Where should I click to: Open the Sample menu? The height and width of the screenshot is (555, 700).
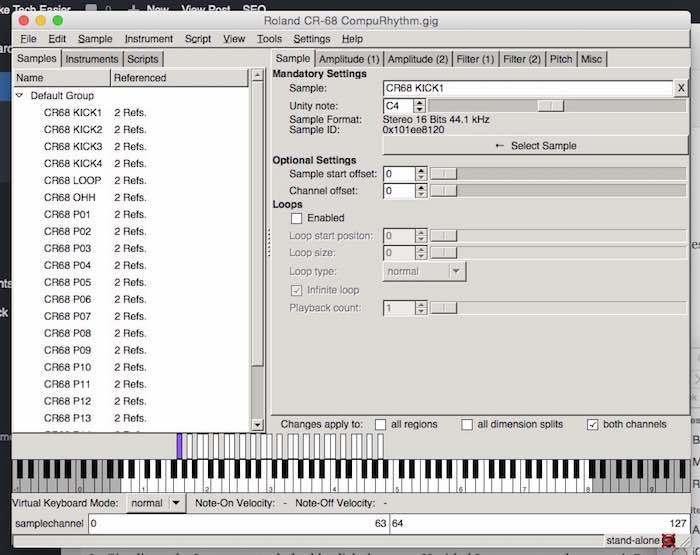tap(95, 39)
